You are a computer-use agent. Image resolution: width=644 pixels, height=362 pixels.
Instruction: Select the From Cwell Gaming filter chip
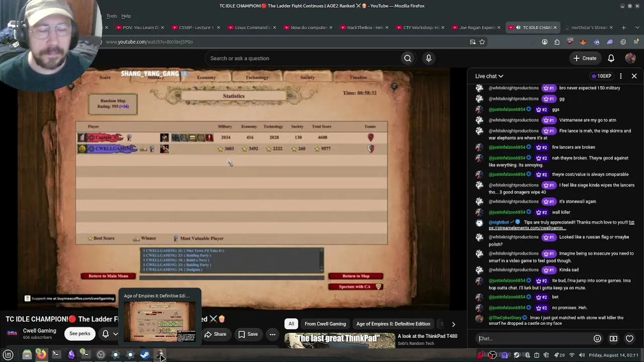pos(325,324)
